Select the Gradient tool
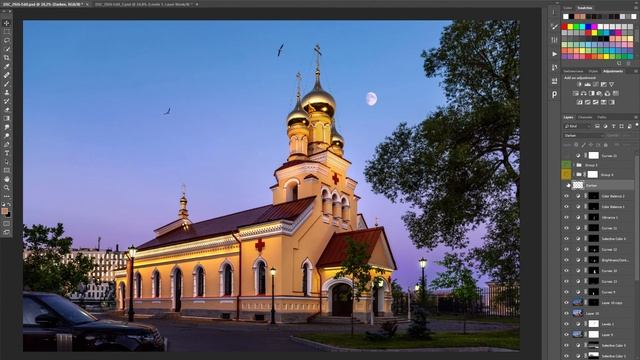This screenshot has width=640, height=360. click(x=7, y=118)
